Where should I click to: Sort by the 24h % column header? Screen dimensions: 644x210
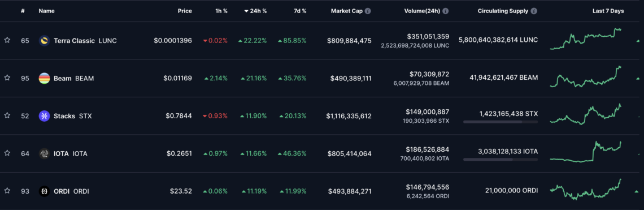(255, 11)
